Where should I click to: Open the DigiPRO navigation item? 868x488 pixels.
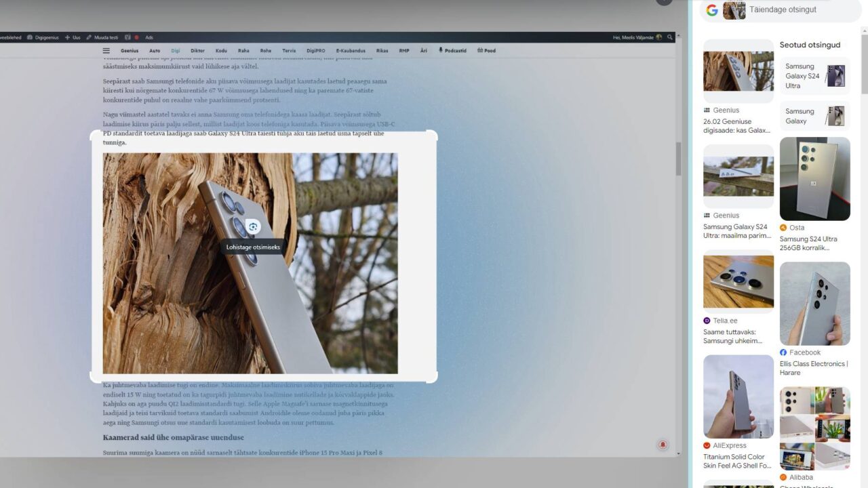[x=316, y=50]
